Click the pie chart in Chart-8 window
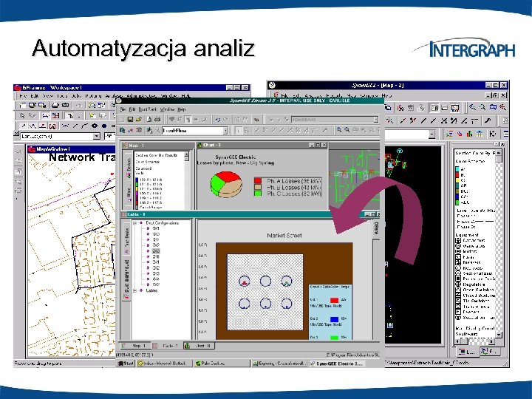The height and width of the screenshot is (399, 532). 226,183
